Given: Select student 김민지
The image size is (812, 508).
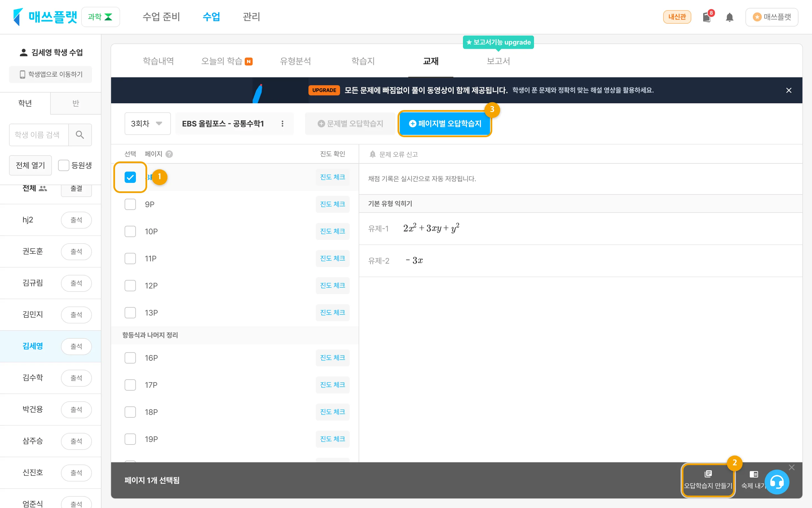Looking at the screenshot, I should 32,314.
